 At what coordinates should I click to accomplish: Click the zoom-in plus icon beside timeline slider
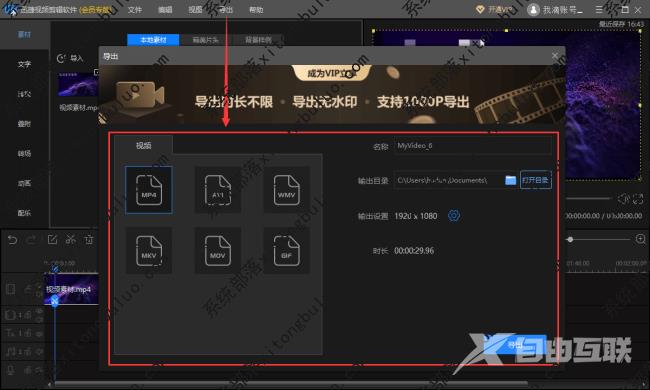pos(640,239)
